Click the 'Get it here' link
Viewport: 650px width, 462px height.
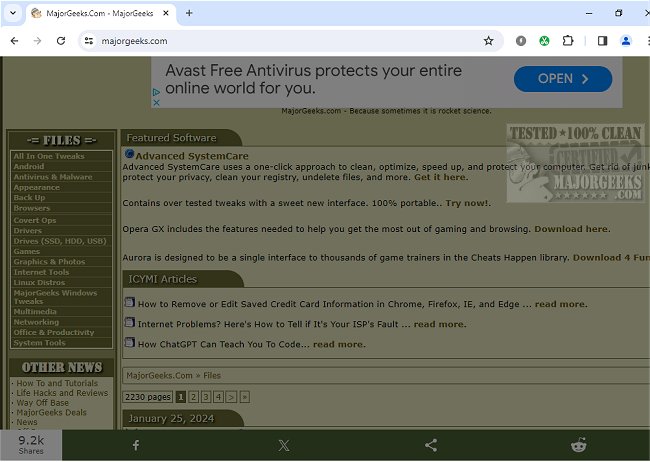pyautogui.click(x=441, y=177)
